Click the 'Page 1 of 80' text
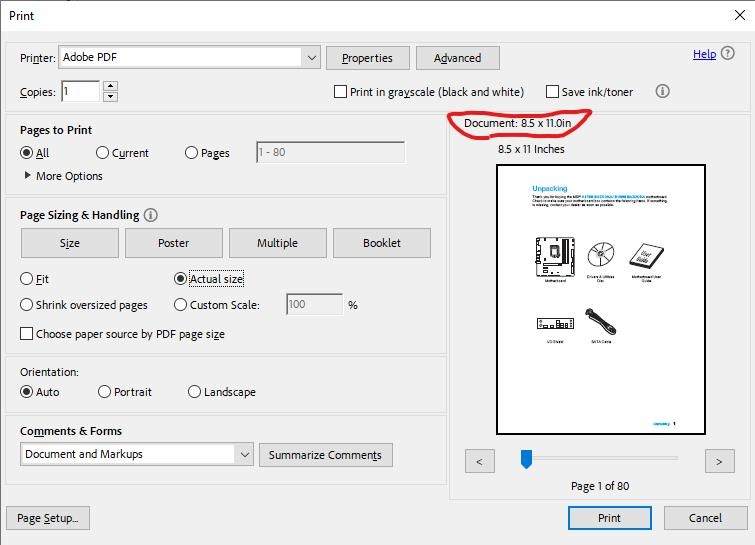 [600, 486]
